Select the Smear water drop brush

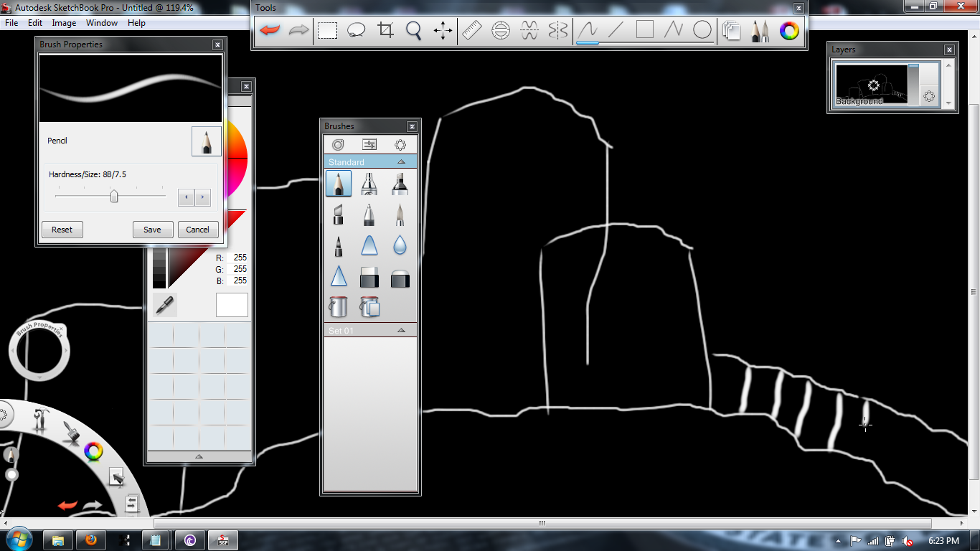pos(400,245)
